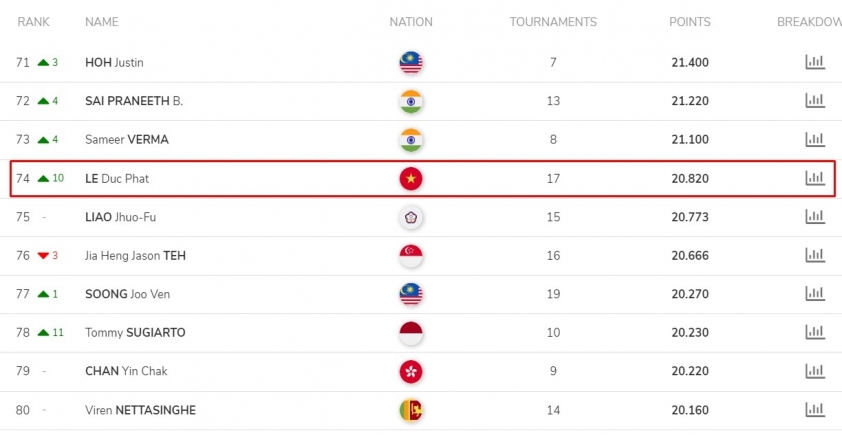Open player profile LE Duc Phat
This screenshot has width=842, height=435.
point(117,178)
